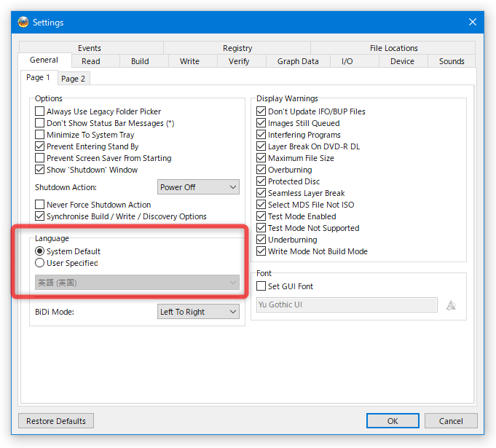Click the Cancel button

pos(451,421)
